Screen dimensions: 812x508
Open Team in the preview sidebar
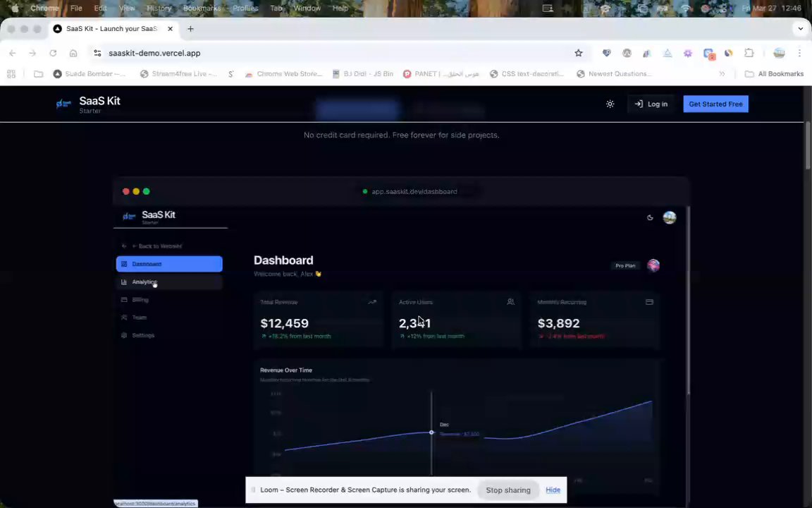click(x=169, y=317)
